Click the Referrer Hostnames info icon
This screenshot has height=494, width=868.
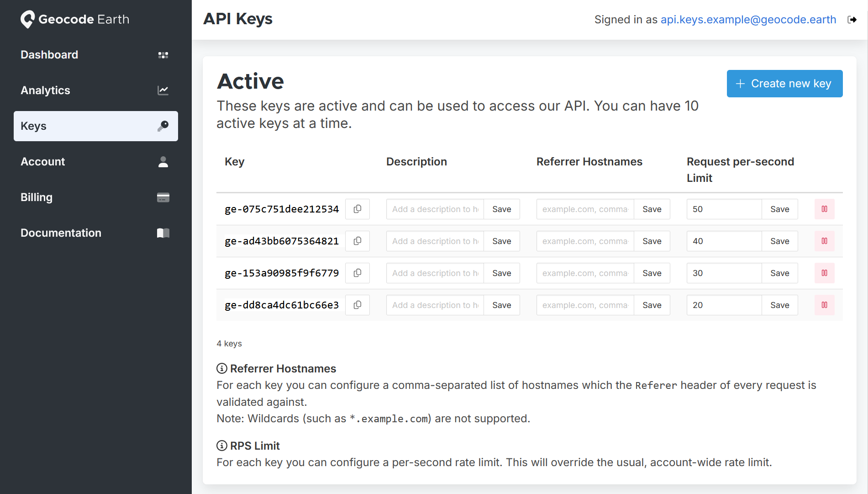tap(222, 368)
